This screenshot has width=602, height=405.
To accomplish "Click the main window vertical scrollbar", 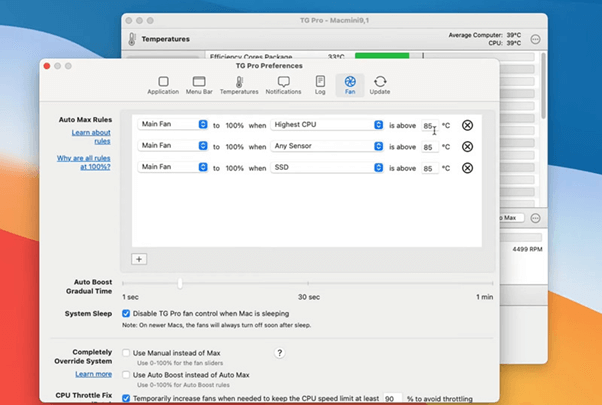I will tap(543, 86).
